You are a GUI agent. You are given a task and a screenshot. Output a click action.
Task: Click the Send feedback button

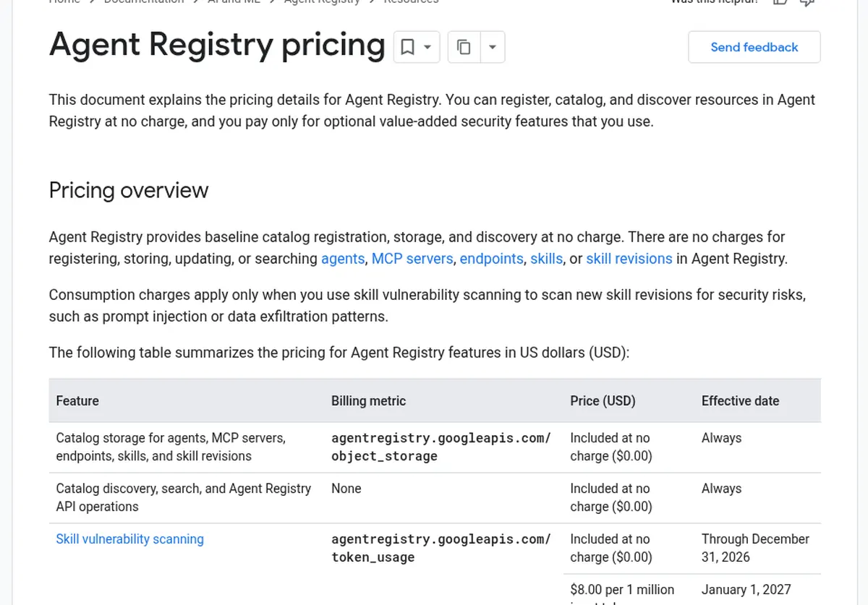[754, 47]
